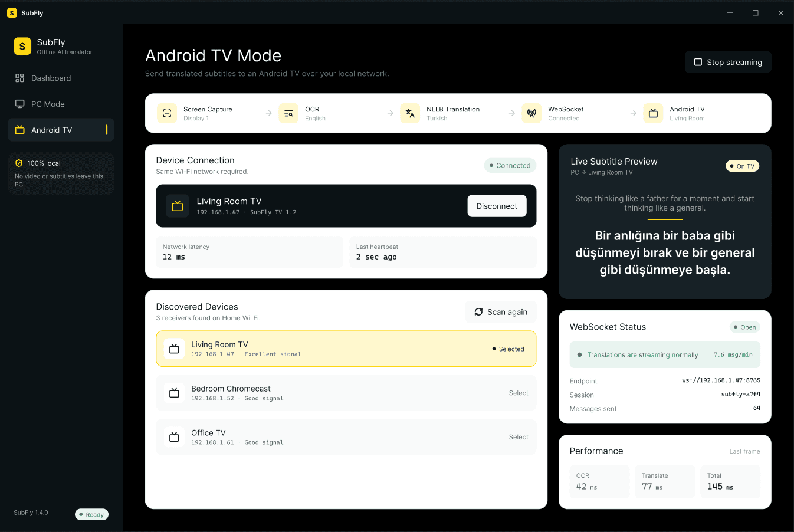The height and width of the screenshot is (532, 794).
Task: Switch to PC Mode
Action: 61,104
